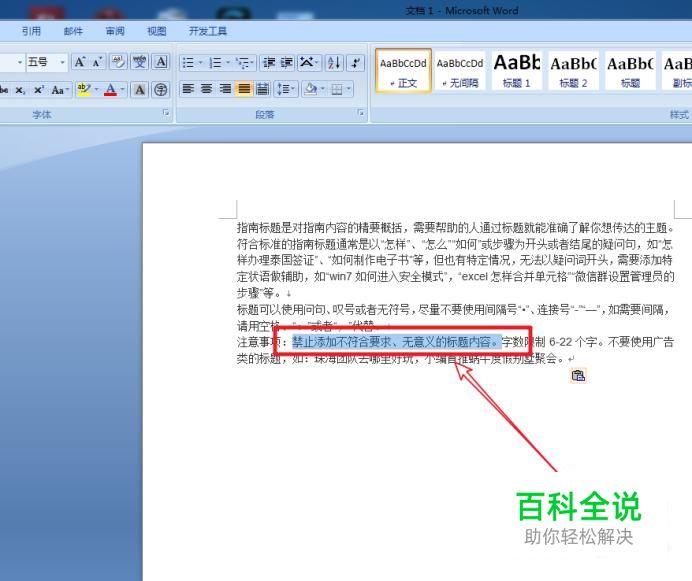Increase paragraph indent
692x581 pixels.
(287, 63)
